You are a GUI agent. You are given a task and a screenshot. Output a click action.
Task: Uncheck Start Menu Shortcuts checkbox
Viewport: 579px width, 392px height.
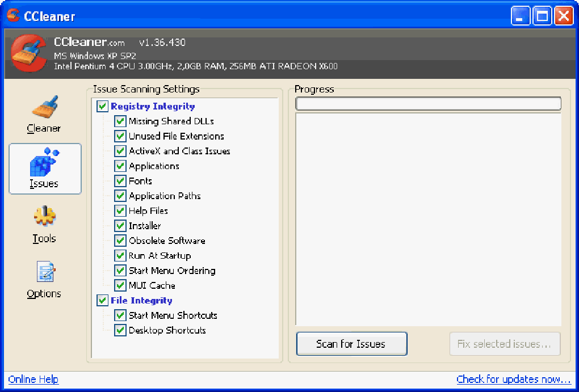(x=120, y=315)
